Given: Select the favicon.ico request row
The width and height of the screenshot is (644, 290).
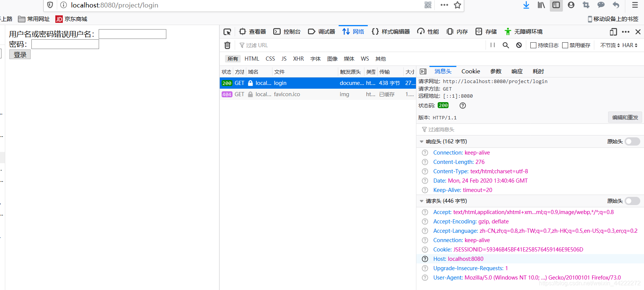Looking at the screenshot, I should click(318, 94).
